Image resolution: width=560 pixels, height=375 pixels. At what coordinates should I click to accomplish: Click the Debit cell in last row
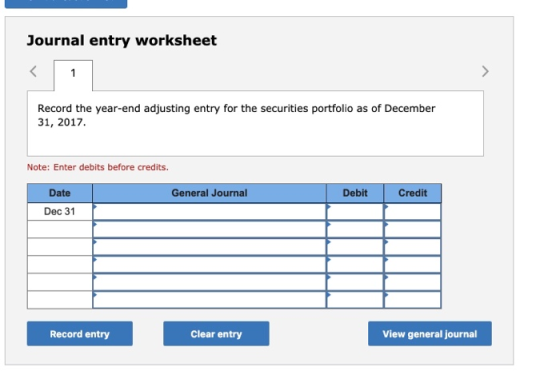tap(355, 300)
